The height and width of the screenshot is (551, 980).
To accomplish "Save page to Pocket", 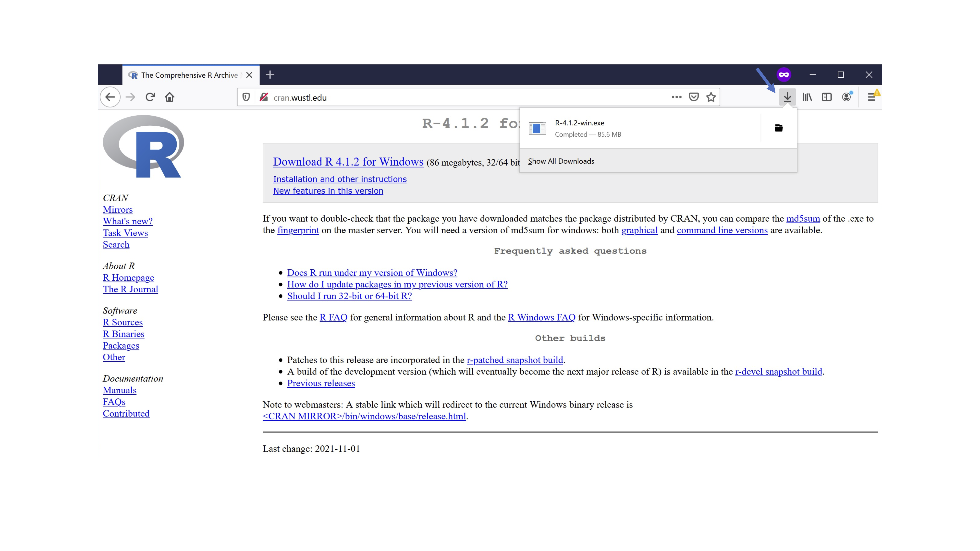I will 694,97.
